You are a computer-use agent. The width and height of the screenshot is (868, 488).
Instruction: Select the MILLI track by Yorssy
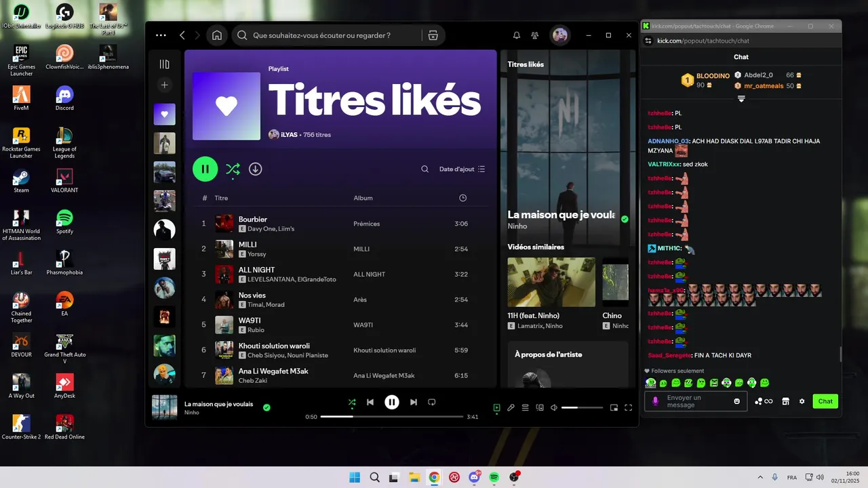tap(248, 245)
